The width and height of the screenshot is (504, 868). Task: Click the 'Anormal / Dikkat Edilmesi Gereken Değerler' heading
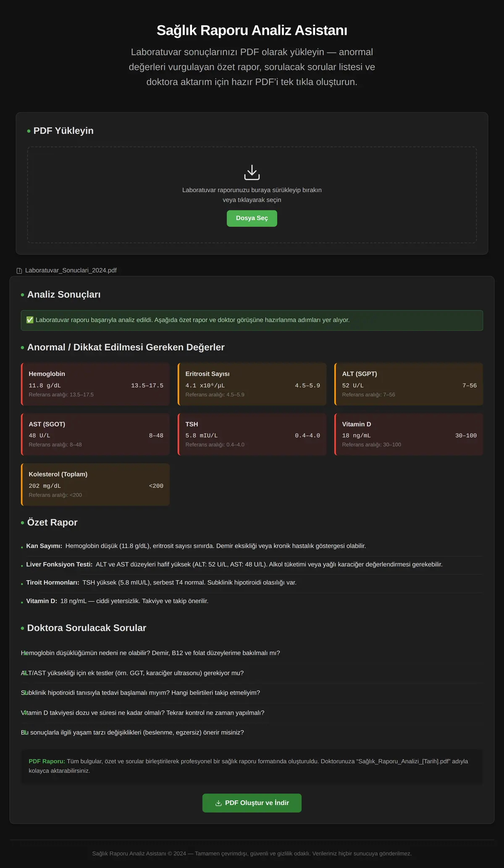pos(126,347)
